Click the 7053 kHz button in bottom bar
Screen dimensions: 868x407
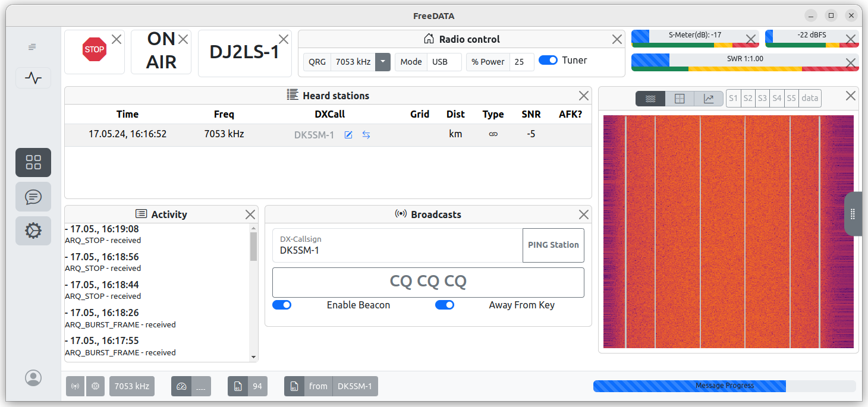132,386
